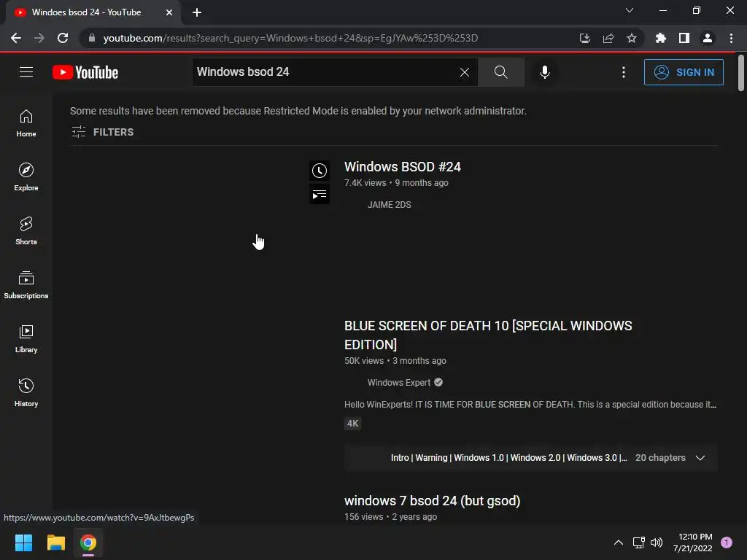The width and height of the screenshot is (747, 560).
Task: Open the Chrome extensions puzzle icon
Action: tap(661, 38)
